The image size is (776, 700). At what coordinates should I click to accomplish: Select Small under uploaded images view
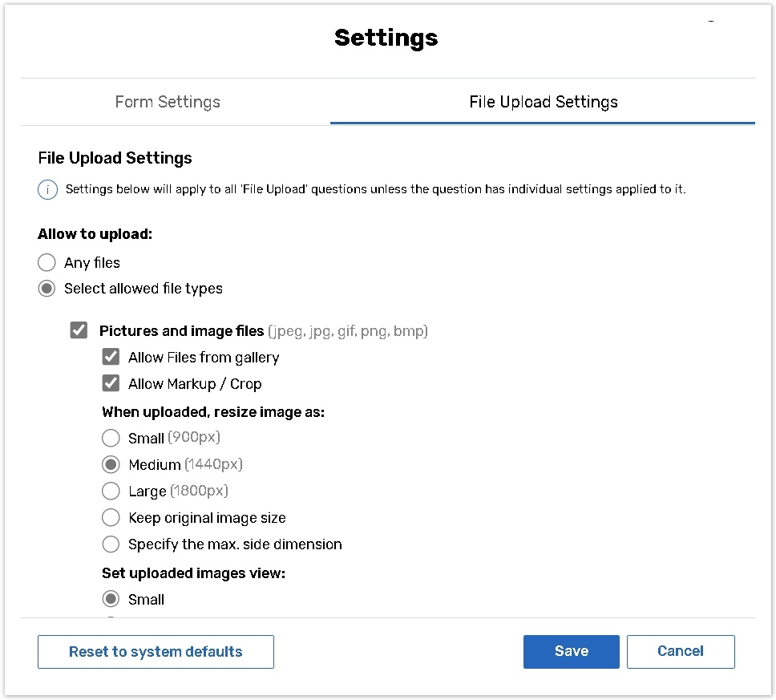pyautogui.click(x=111, y=599)
